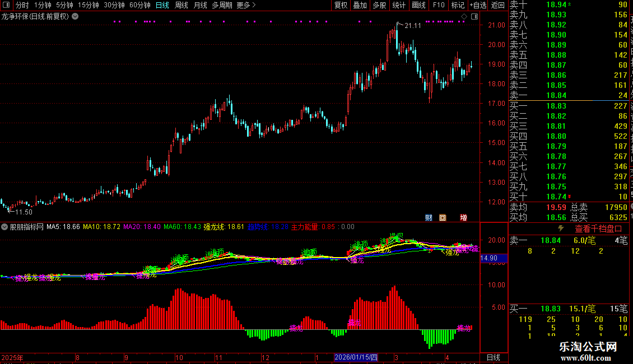633x364 pixels.
Task: Click 15.1/笔 in the 买一 detail row
Action: click(583, 309)
